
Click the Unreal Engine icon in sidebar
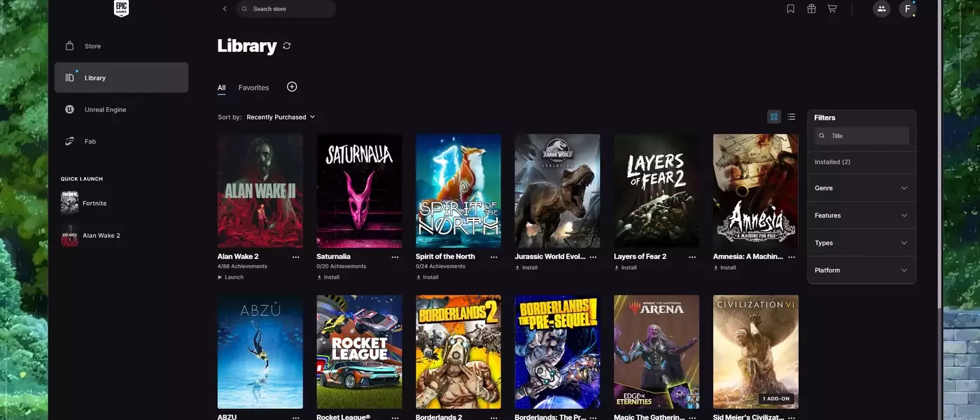pyautogui.click(x=69, y=109)
